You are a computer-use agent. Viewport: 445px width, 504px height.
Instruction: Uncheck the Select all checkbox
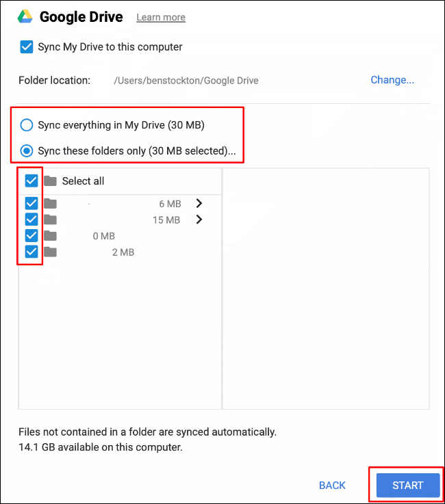coord(31,181)
